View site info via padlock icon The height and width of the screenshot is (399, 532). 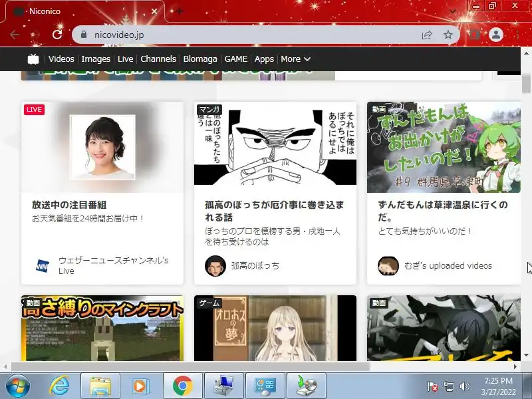(x=84, y=35)
